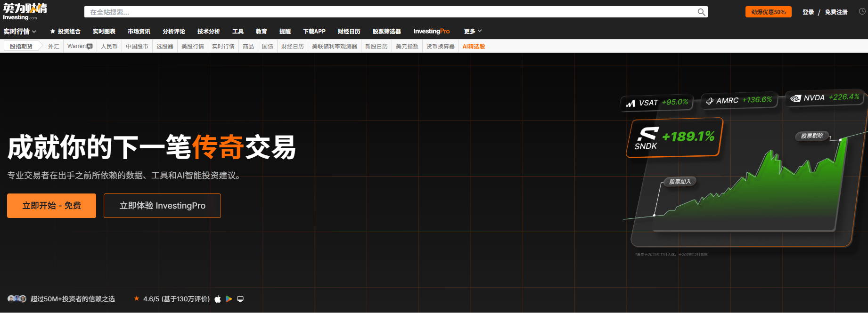The image size is (868, 314).
Task: Click the clock icon at top right
Action: point(862,12)
